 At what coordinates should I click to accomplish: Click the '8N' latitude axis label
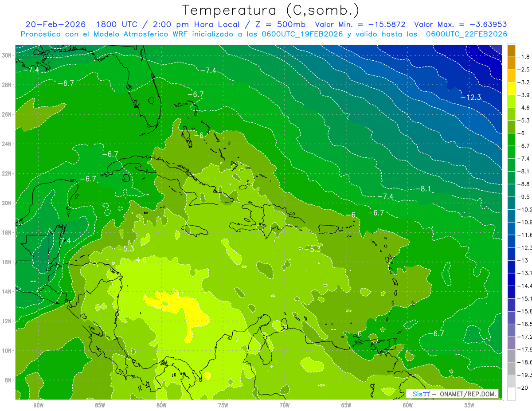tap(9, 380)
